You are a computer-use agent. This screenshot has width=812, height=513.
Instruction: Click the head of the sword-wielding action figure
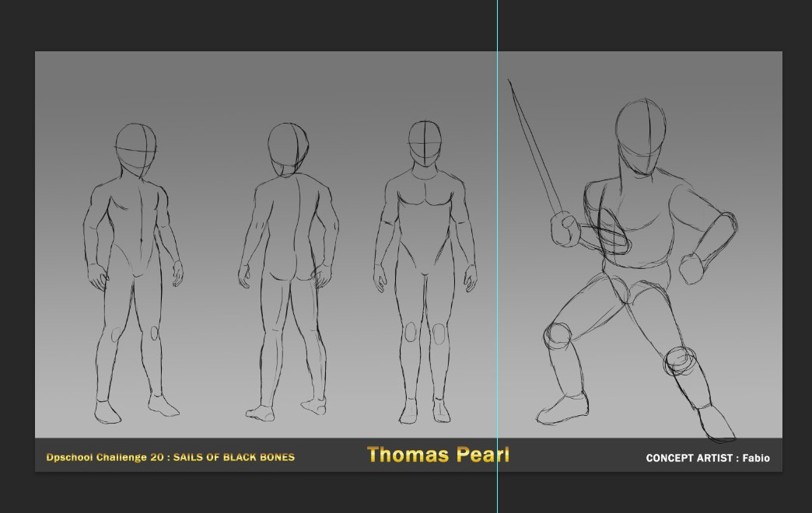(x=643, y=131)
